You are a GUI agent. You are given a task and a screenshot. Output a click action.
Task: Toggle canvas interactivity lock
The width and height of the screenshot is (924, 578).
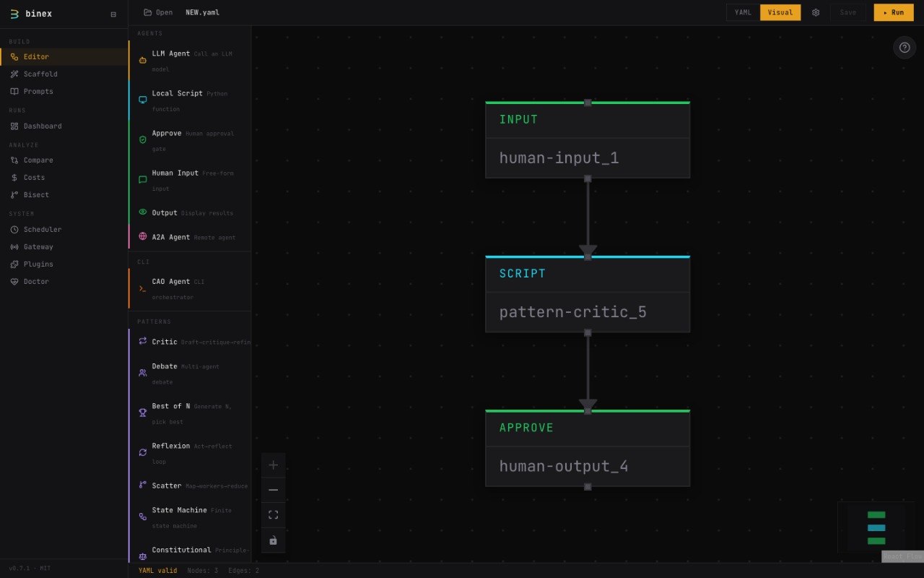point(273,540)
